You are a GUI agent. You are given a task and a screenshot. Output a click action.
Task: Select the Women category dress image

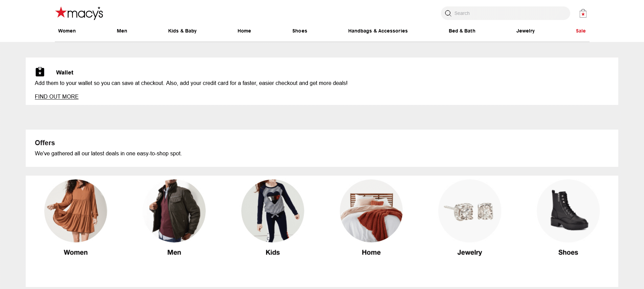point(76,211)
